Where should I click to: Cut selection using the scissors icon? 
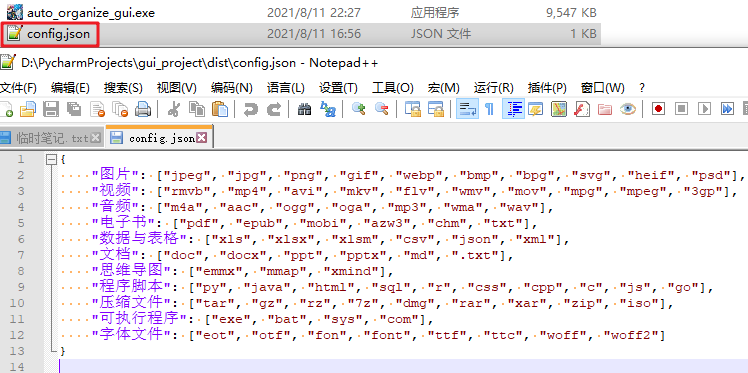174,109
